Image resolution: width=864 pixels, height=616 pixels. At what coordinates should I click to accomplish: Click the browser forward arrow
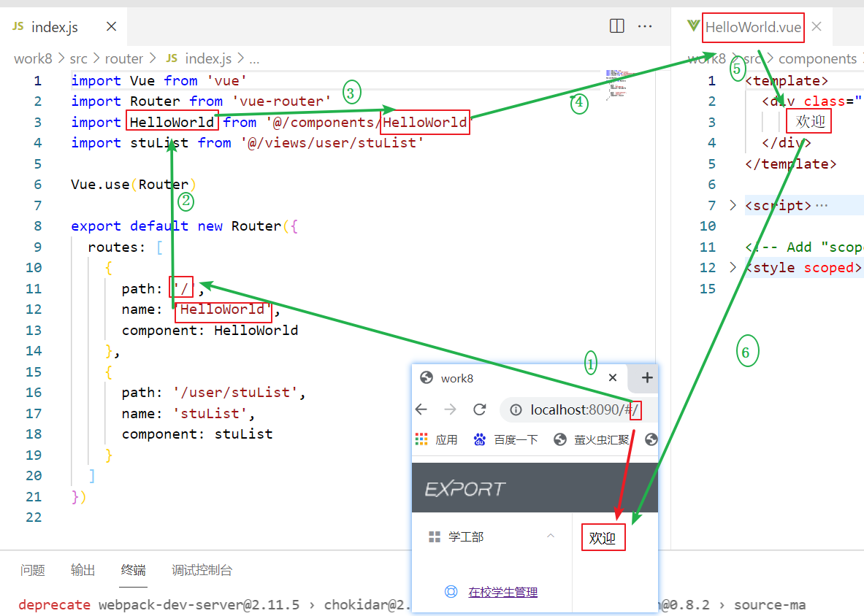451,409
